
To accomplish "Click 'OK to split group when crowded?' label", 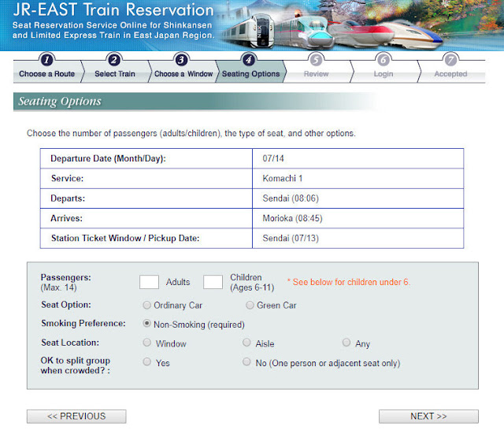I will (x=76, y=365).
